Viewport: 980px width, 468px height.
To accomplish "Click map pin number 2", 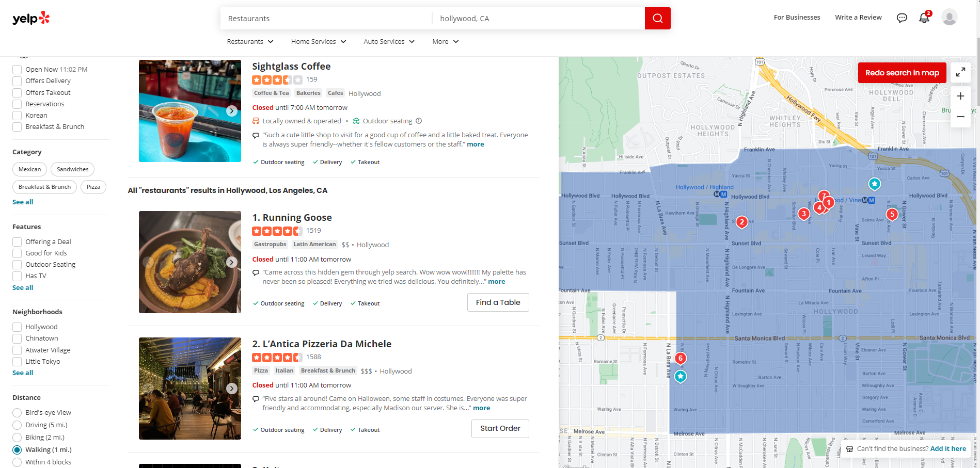I will tap(741, 222).
